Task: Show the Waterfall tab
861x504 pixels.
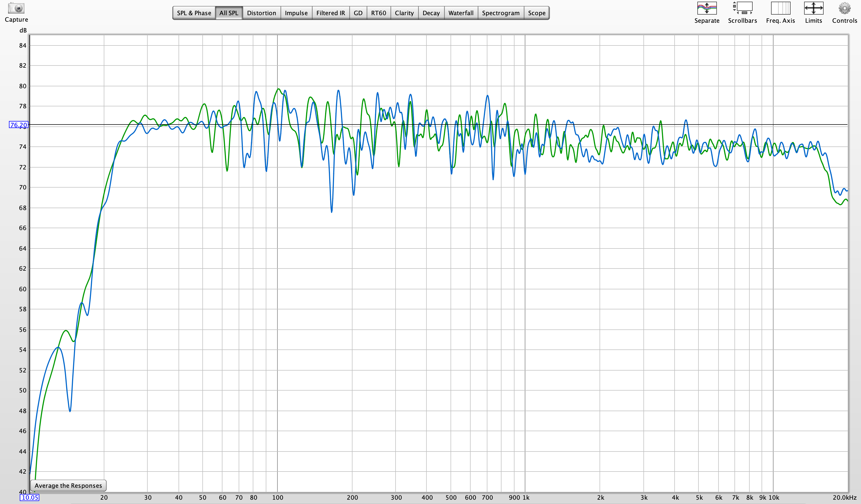Action: [461, 13]
